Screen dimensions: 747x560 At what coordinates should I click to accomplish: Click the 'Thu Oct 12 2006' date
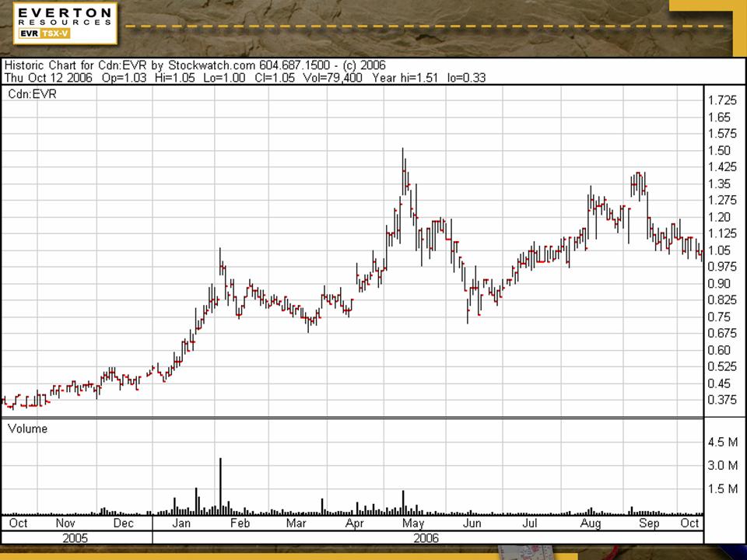[48, 78]
